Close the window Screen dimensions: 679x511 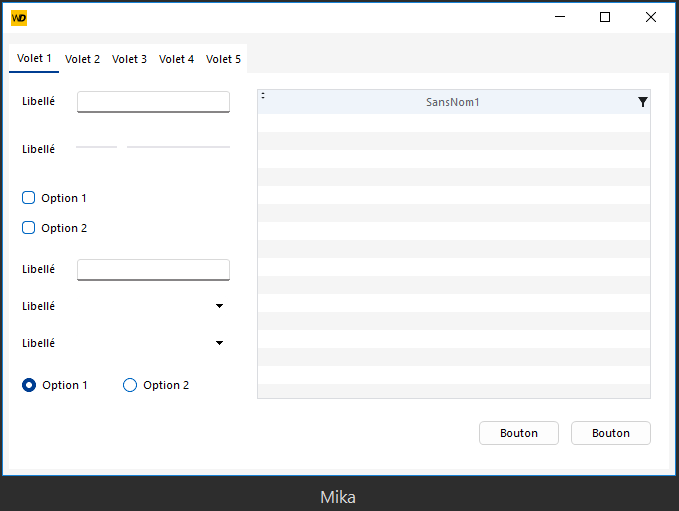651,17
